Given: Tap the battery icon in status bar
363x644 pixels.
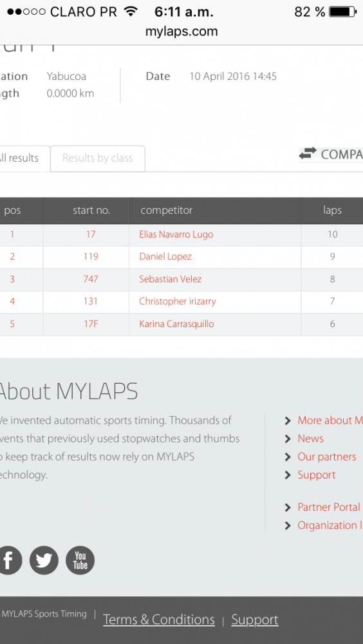Looking at the screenshot, I should pos(343,12).
